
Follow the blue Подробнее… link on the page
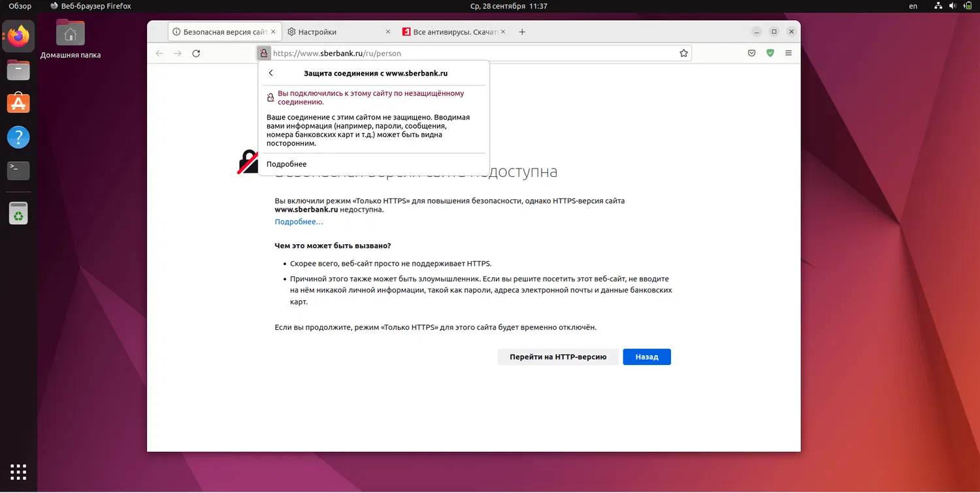299,222
